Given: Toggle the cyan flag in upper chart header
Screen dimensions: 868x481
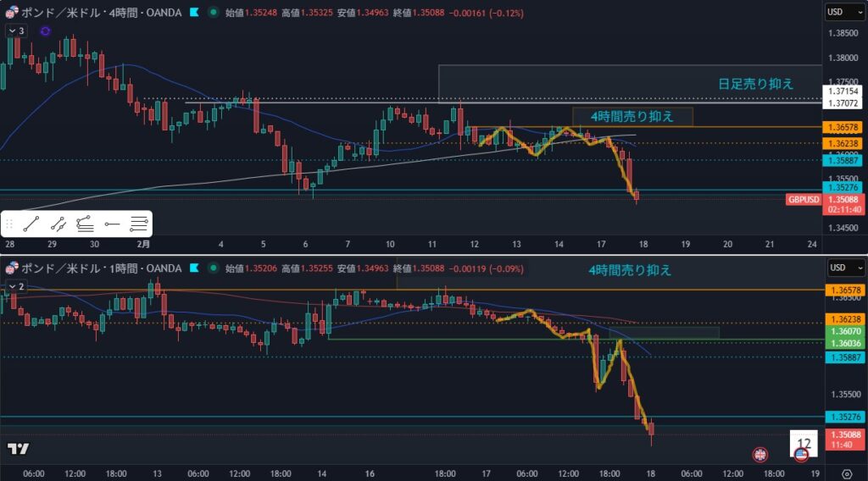Looking at the screenshot, I should click(x=193, y=13).
